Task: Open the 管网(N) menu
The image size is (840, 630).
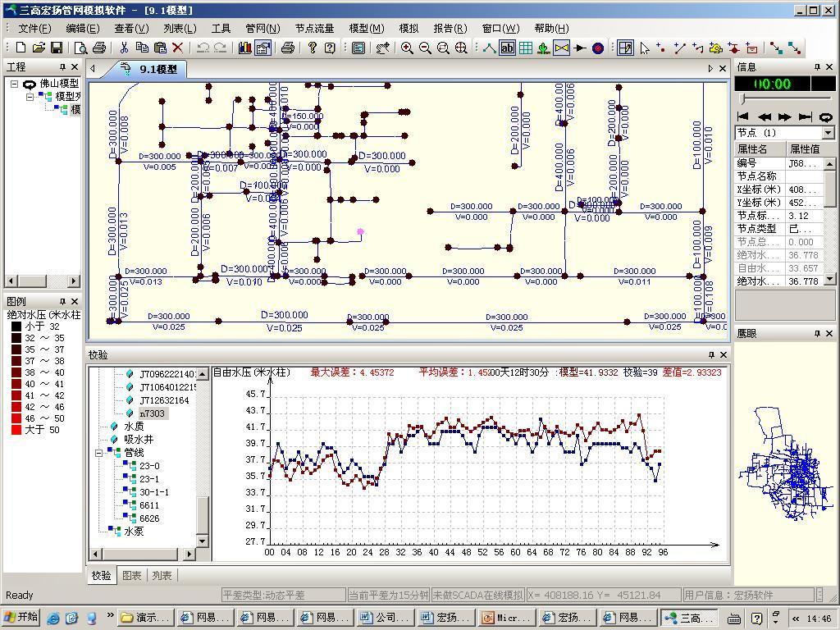Action: 262,28
